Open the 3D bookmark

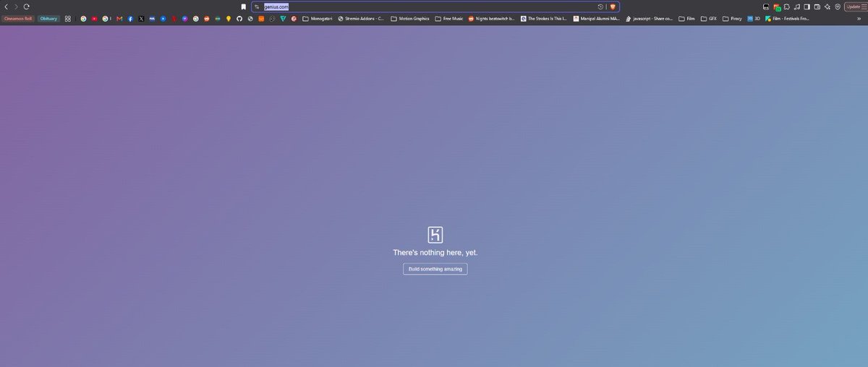pos(754,19)
